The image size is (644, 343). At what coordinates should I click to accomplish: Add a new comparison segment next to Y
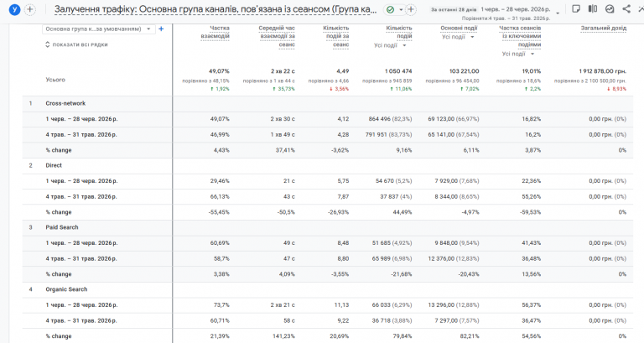pos(30,9)
